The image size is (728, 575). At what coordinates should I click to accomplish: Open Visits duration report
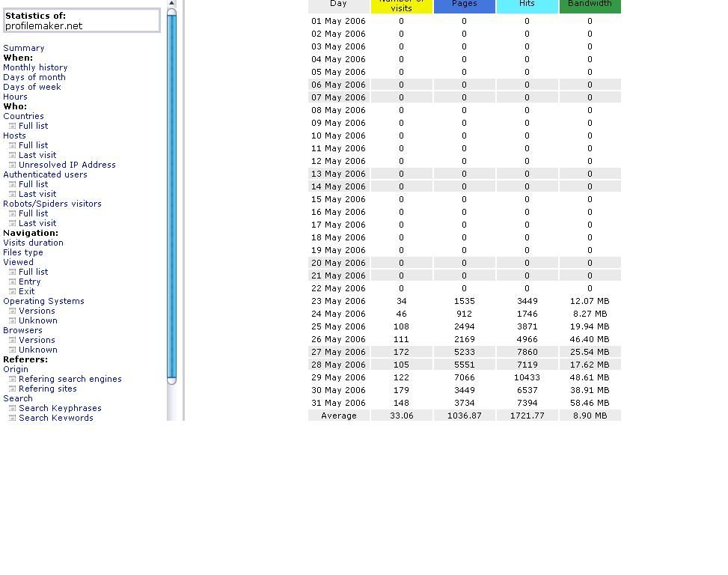[x=34, y=243]
